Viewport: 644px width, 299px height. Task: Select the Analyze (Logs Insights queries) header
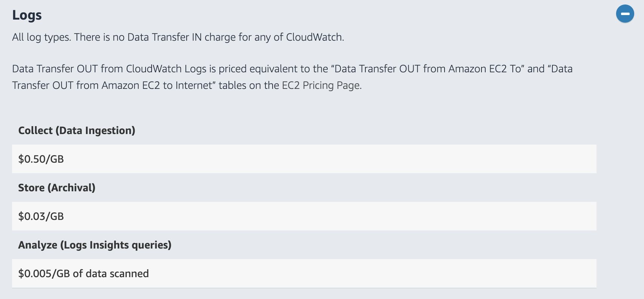95,244
